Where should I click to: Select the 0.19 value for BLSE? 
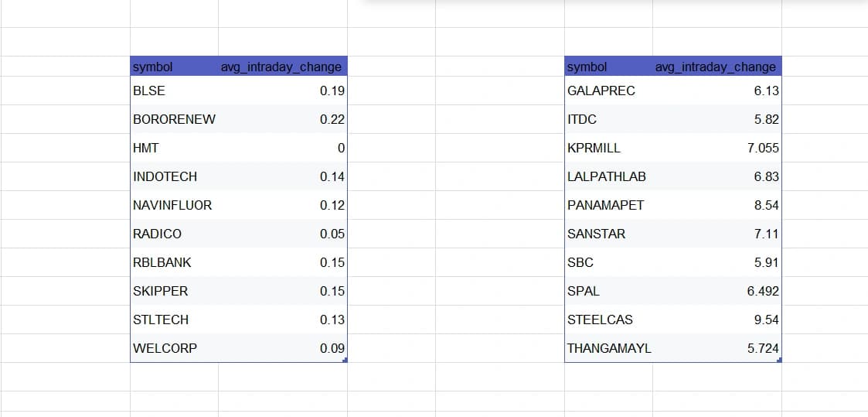(283, 91)
